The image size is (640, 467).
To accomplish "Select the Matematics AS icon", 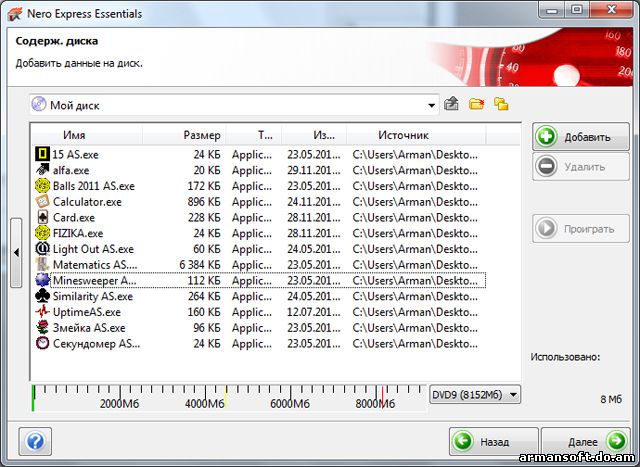I will [42, 265].
